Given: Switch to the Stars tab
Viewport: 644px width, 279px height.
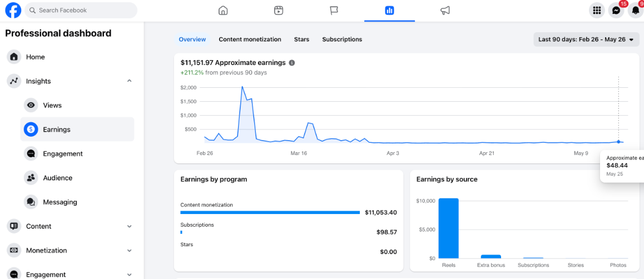Looking at the screenshot, I should [x=301, y=39].
